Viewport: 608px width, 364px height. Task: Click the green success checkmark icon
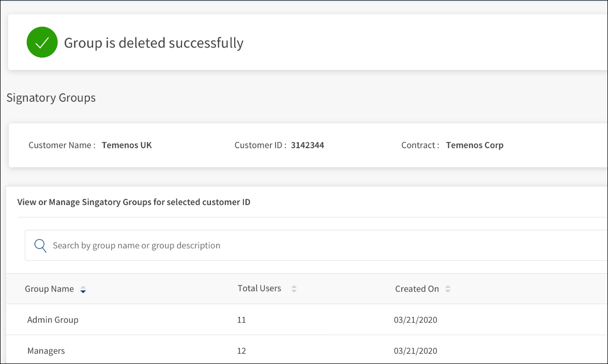tap(42, 42)
